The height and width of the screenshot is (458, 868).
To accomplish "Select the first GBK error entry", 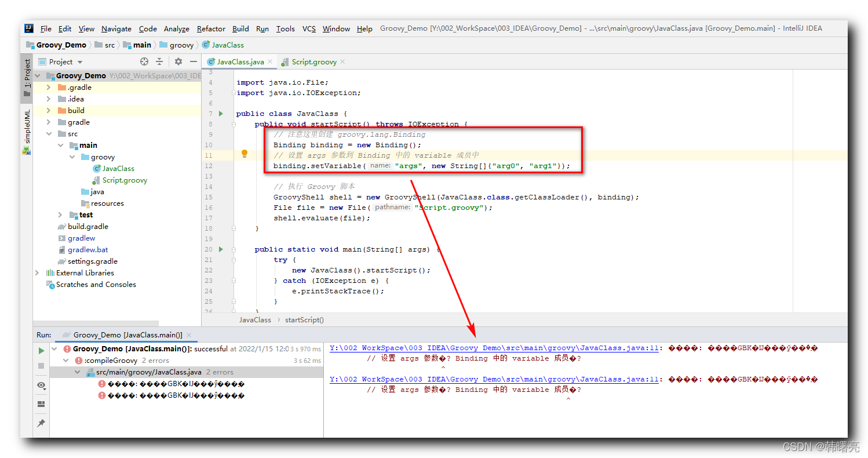I will point(176,384).
